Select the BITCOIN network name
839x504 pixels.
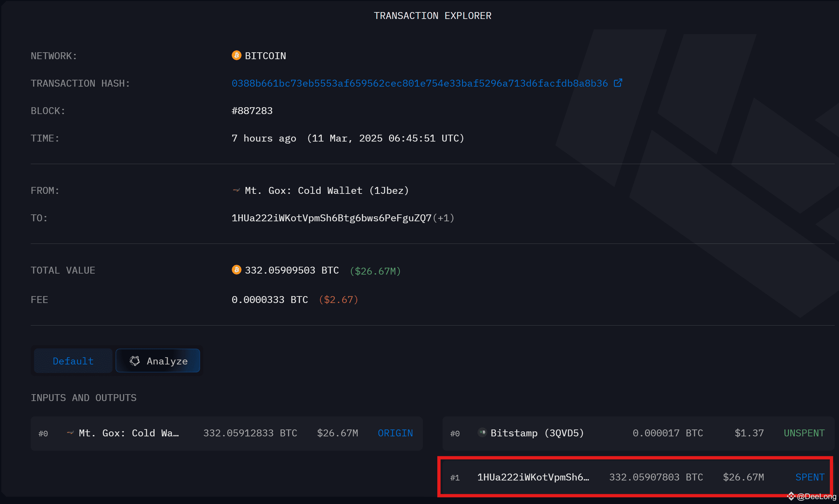pyautogui.click(x=265, y=56)
